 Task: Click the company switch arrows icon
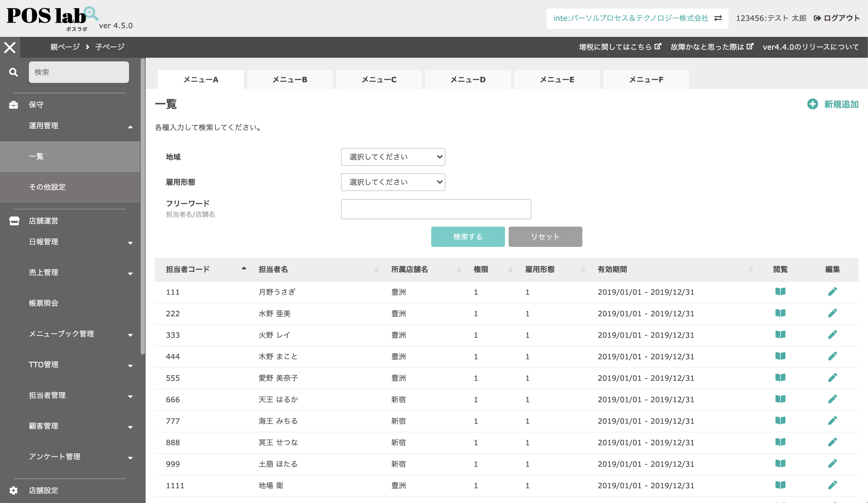(x=718, y=18)
